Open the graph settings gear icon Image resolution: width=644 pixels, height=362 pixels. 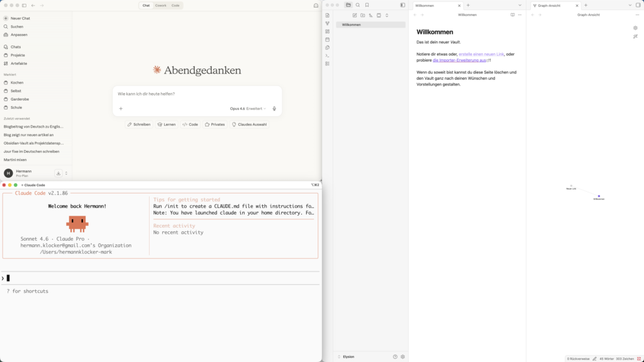(x=635, y=28)
